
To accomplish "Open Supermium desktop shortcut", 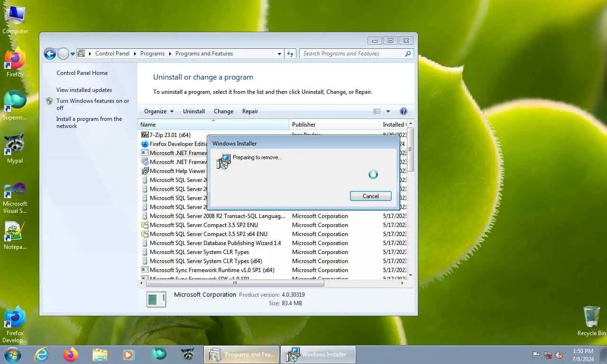I will 15,105.
